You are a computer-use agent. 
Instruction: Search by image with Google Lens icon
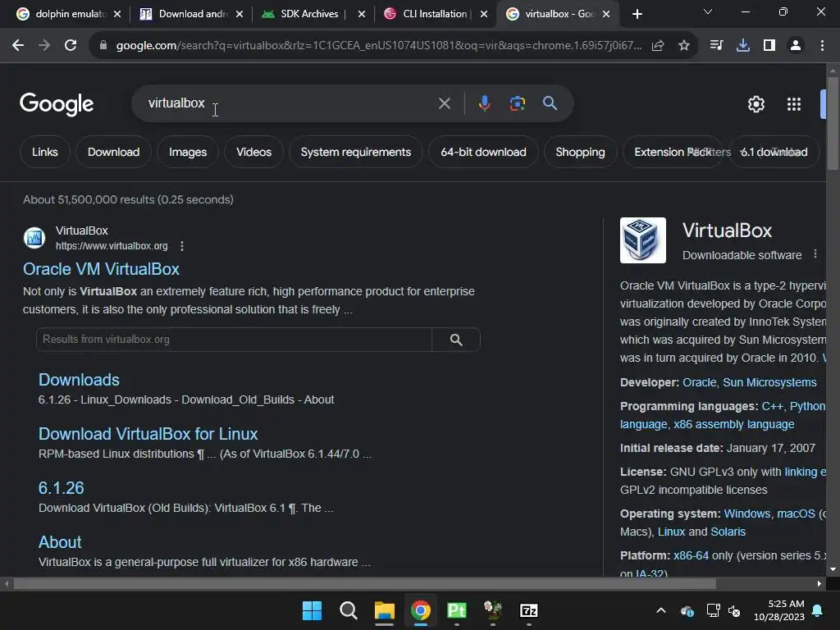[x=518, y=103]
